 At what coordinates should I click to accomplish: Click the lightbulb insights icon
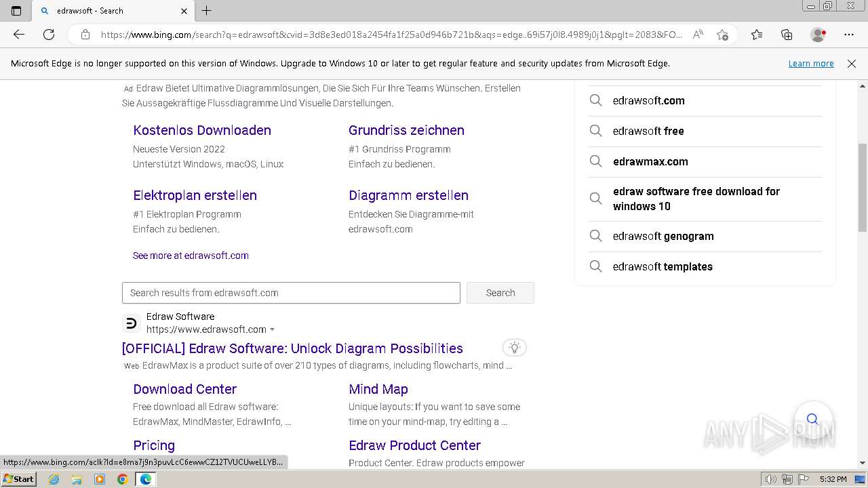click(515, 348)
